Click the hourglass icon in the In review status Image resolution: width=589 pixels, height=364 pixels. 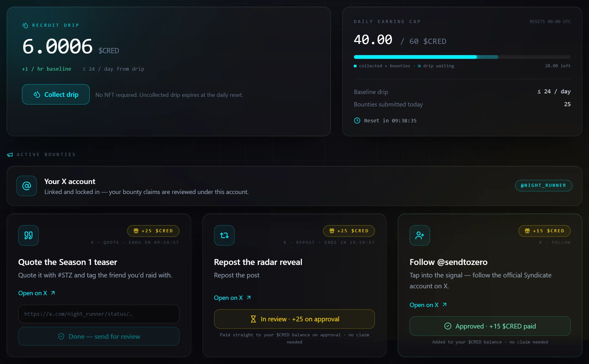tap(253, 319)
